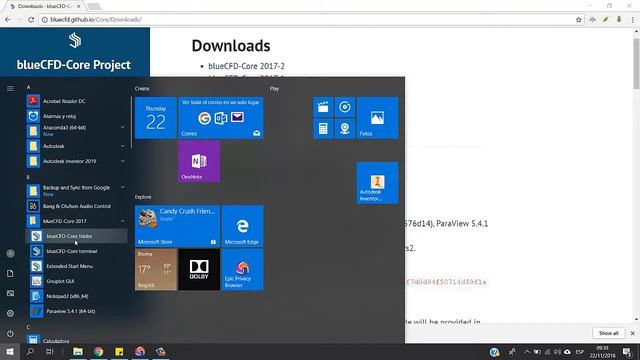Open Acrobat Reader DC from Start menu
The height and width of the screenshot is (360, 640).
[77, 101]
